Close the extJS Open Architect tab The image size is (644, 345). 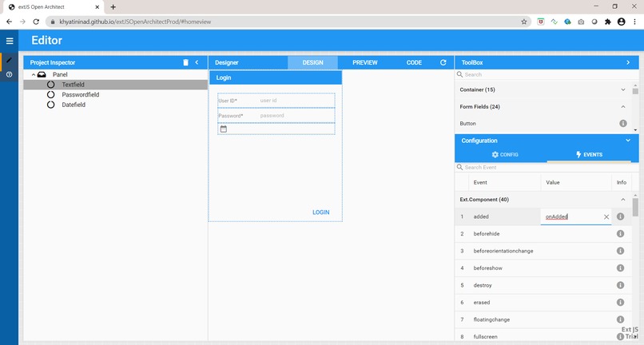pyautogui.click(x=97, y=7)
